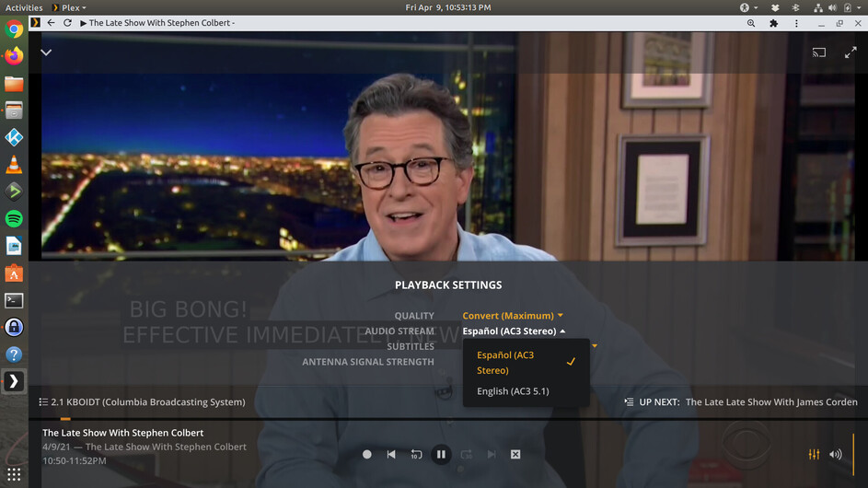Screen dimensions: 868x488
Task: Skip to the next item
Action: (491, 454)
